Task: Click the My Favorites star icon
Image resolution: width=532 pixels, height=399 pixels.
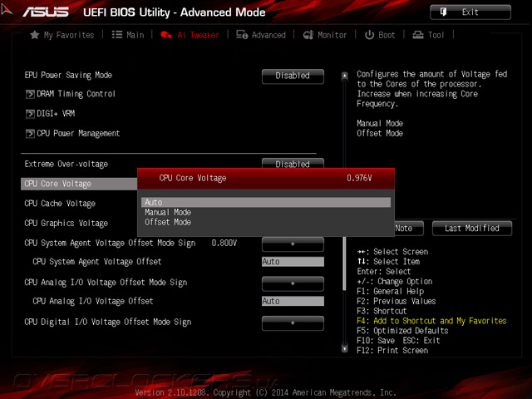Action: (35, 35)
